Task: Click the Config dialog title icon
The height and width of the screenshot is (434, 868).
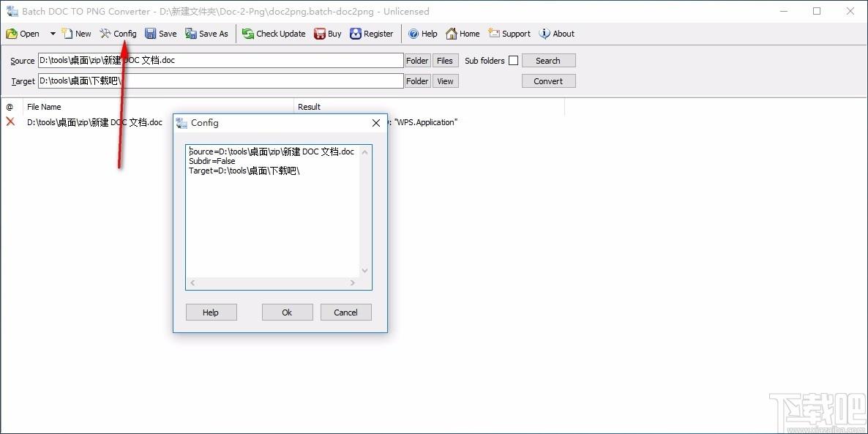Action: (x=182, y=123)
